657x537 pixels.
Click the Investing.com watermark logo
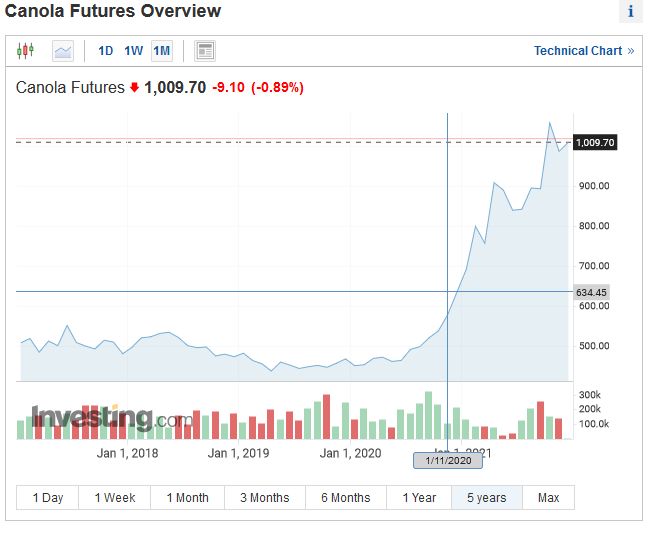(110, 419)
